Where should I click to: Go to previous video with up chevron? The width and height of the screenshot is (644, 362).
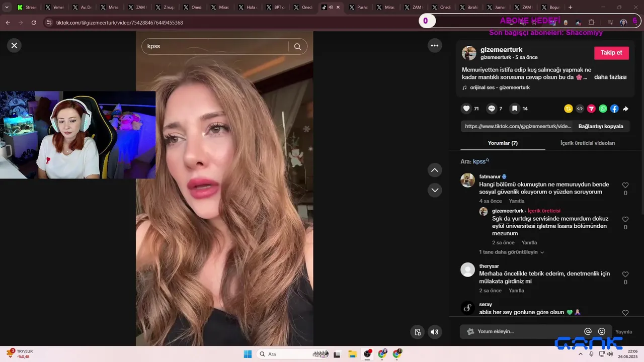[435, 170]
